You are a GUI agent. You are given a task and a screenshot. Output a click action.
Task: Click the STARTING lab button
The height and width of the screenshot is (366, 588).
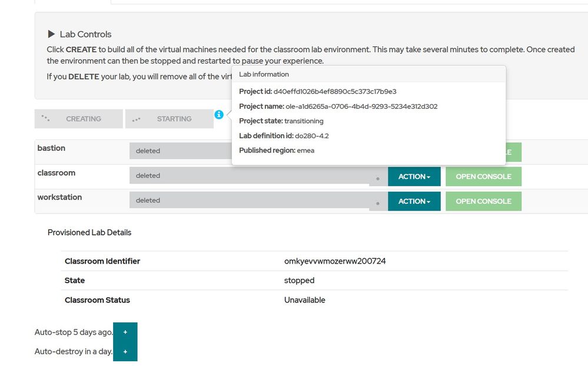pyautogui.click(x=170, y=119)
